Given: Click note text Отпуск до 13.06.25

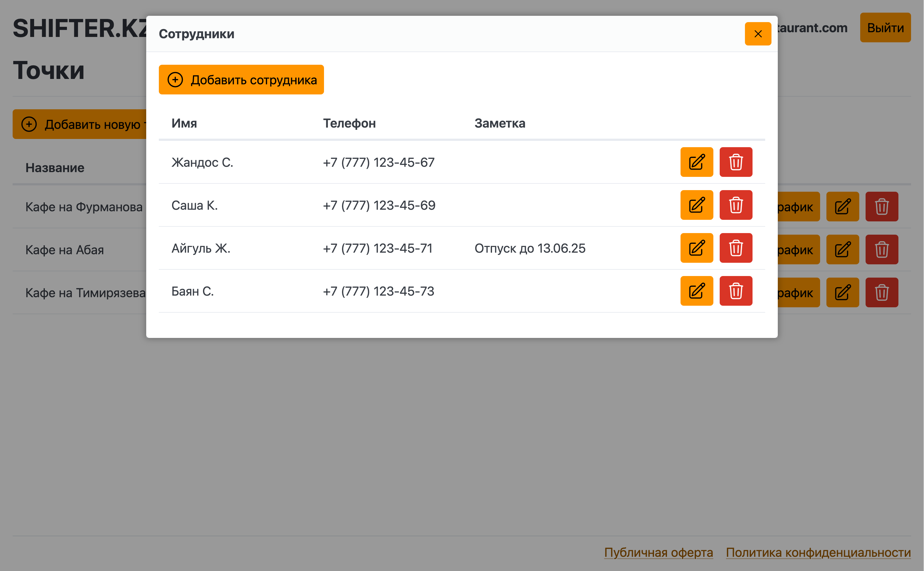Looking at the screenshot, I should (529, 248).
